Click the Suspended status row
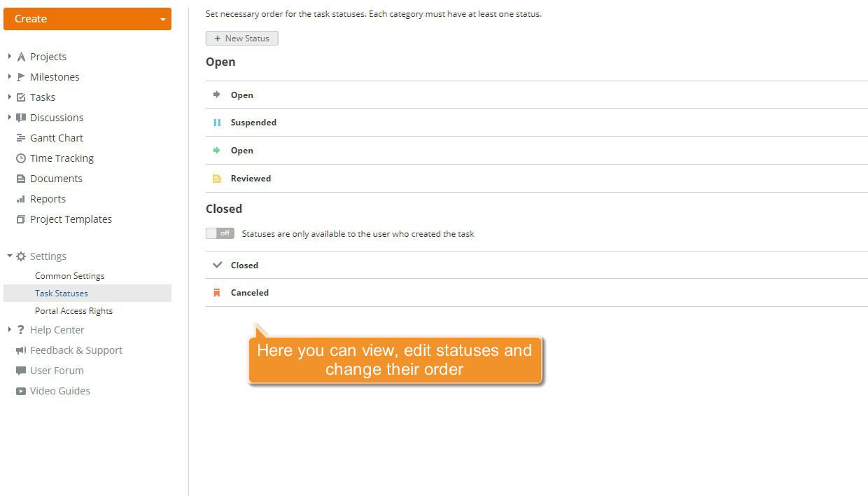The width and height of the screenshot is (868, 496). (x=253, y=122)
